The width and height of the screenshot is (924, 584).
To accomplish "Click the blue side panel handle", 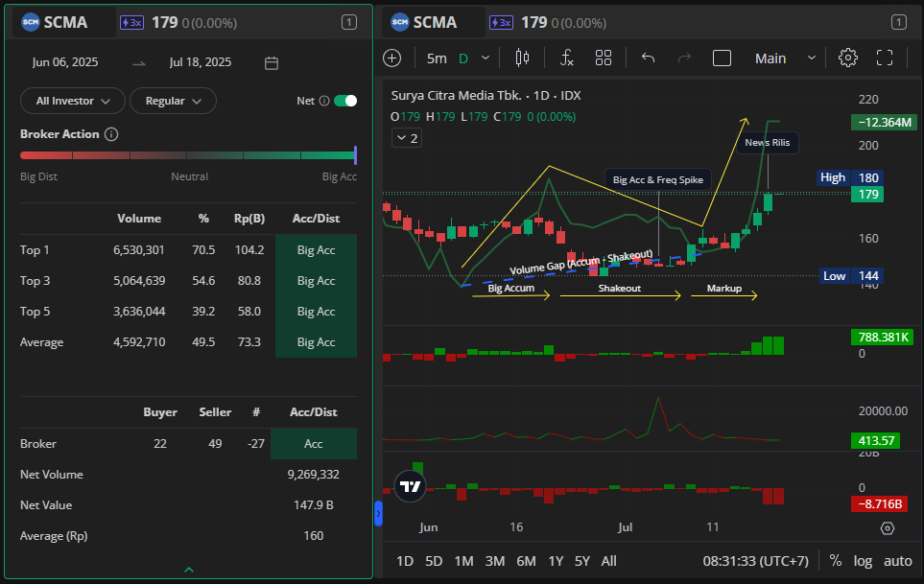I will [378, 513].
